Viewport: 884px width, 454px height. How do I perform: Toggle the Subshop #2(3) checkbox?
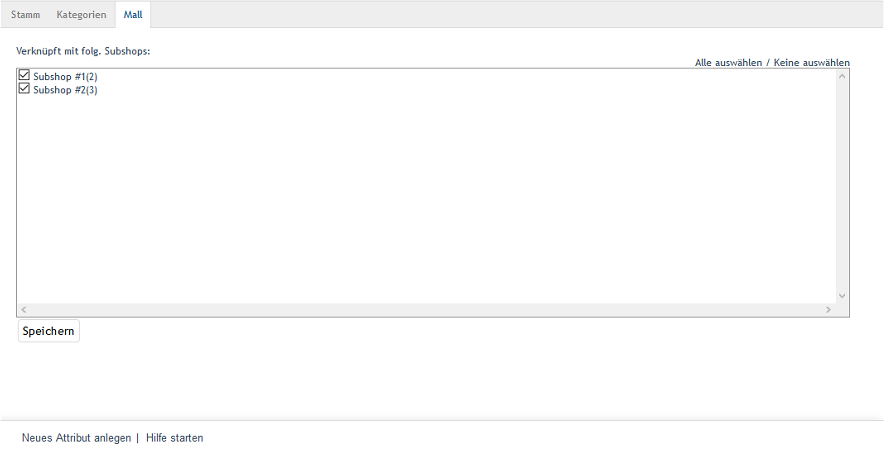point(25,89)
